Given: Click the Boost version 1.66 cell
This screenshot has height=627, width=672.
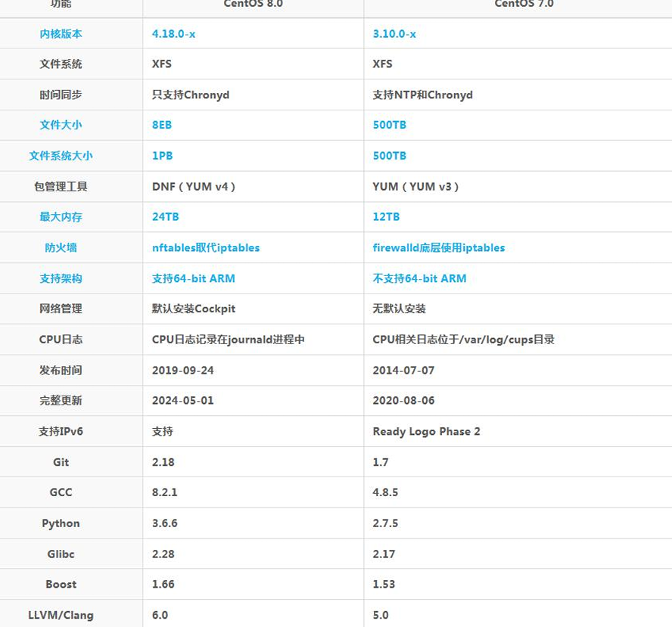Looking at the screenshot, I should 163,584.
